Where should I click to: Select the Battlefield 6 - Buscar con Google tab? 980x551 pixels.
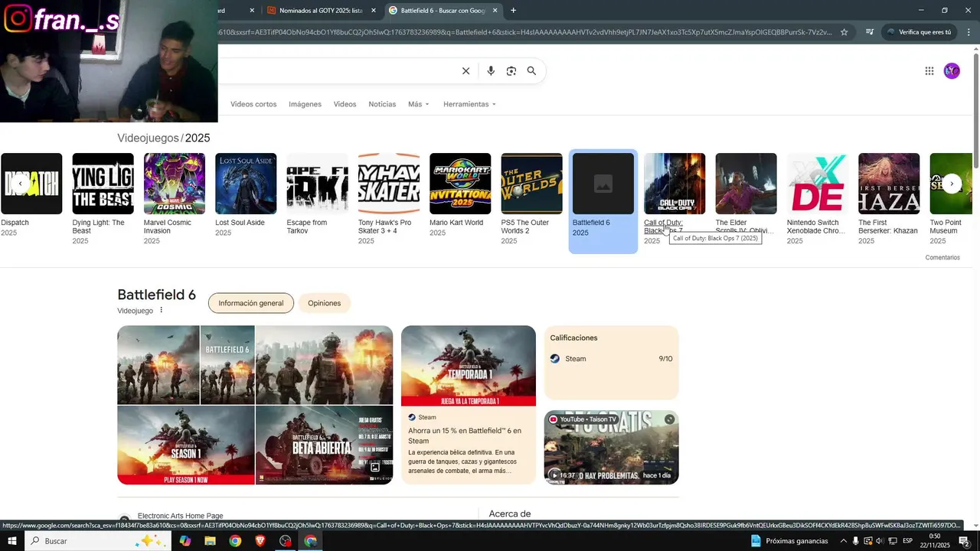coord(443,11)
